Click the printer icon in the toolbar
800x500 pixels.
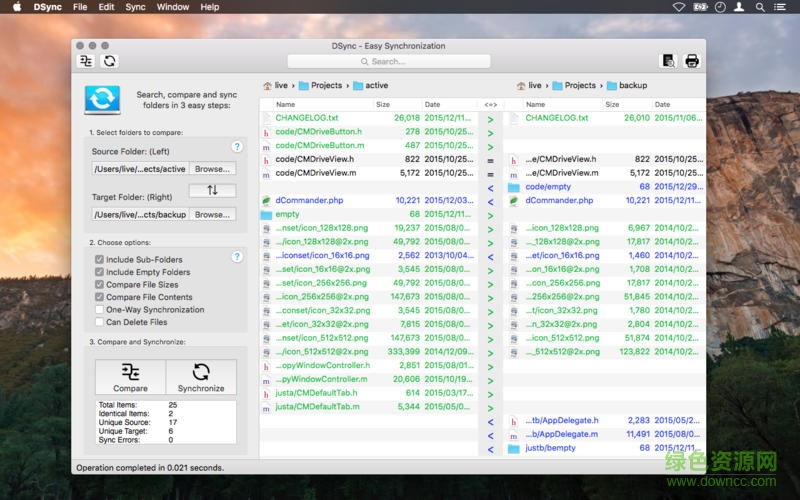tap(691, 61)
